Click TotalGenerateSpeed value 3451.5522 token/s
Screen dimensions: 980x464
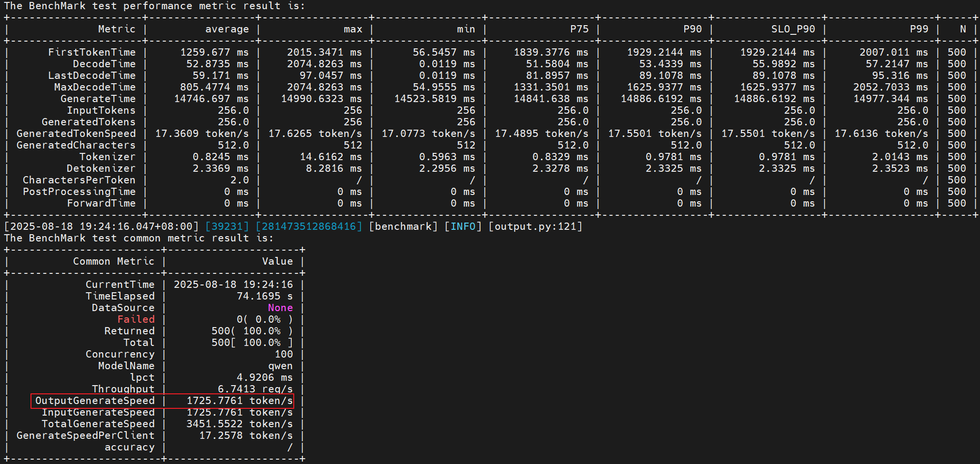tap(240, 424)
